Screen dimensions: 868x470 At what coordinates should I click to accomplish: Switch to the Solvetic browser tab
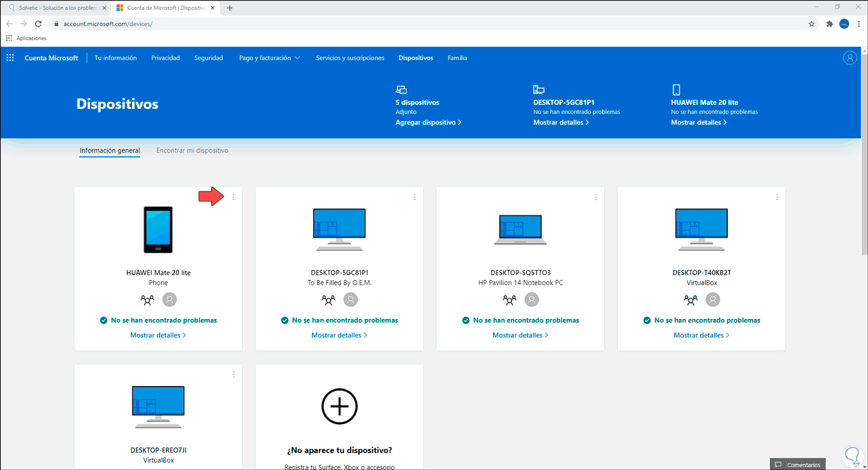click(56, 8)
